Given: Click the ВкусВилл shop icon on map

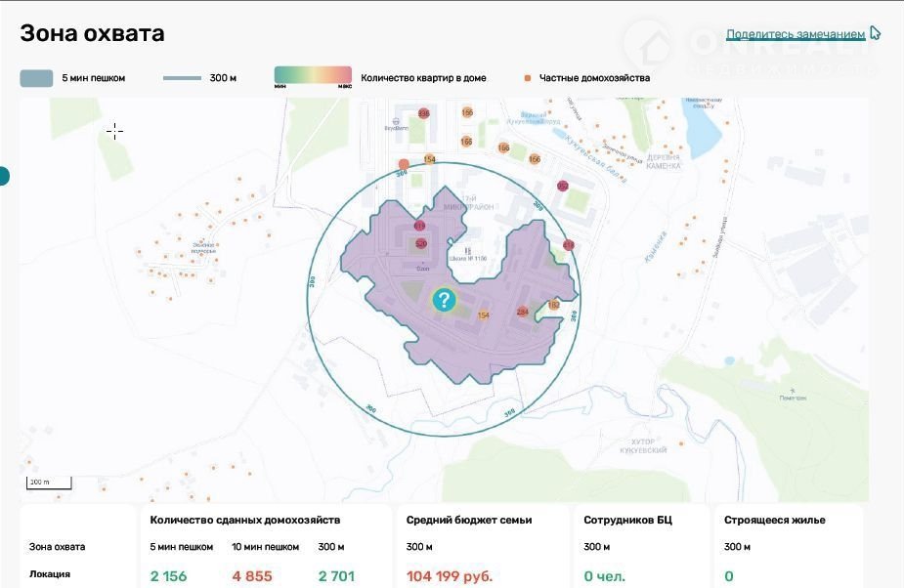Looking at the screenshot, I should [395, 122].
